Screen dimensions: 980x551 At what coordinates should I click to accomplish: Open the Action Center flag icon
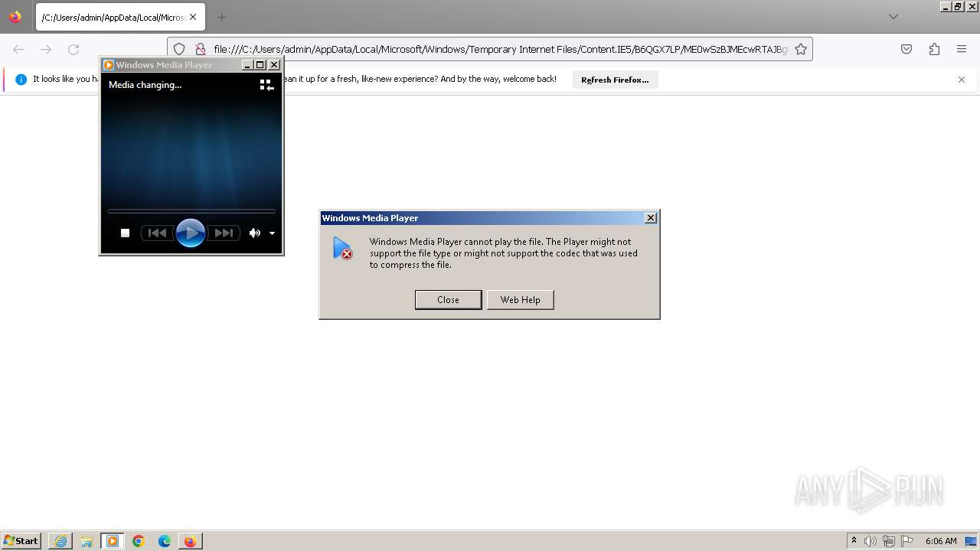pos(907,541)
